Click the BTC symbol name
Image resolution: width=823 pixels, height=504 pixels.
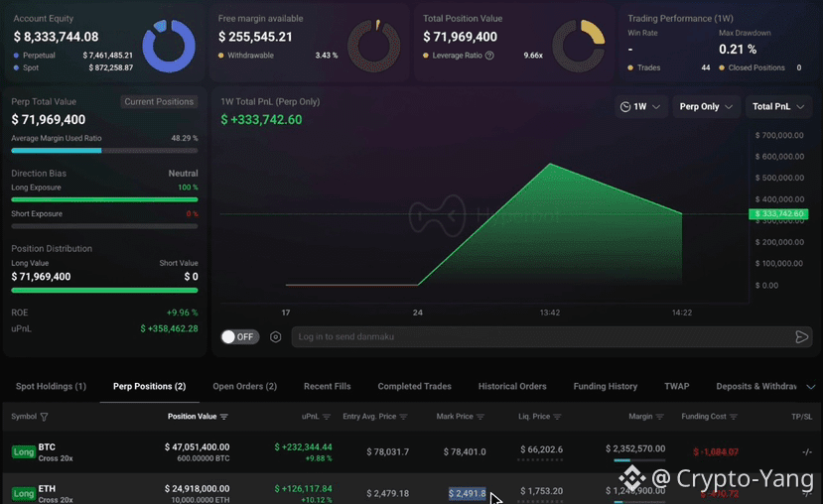click(47, 446)
